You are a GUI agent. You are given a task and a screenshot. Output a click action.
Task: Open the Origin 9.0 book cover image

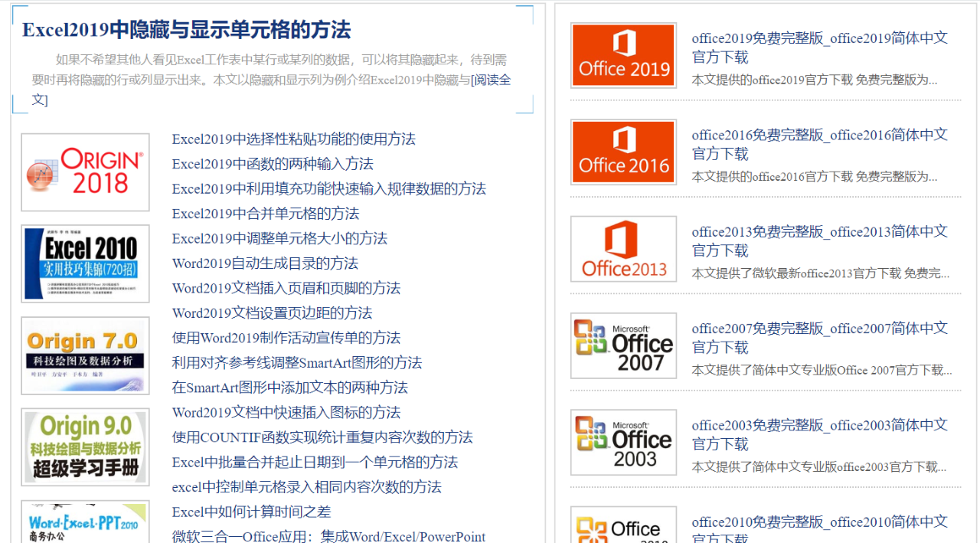point(85,447)
